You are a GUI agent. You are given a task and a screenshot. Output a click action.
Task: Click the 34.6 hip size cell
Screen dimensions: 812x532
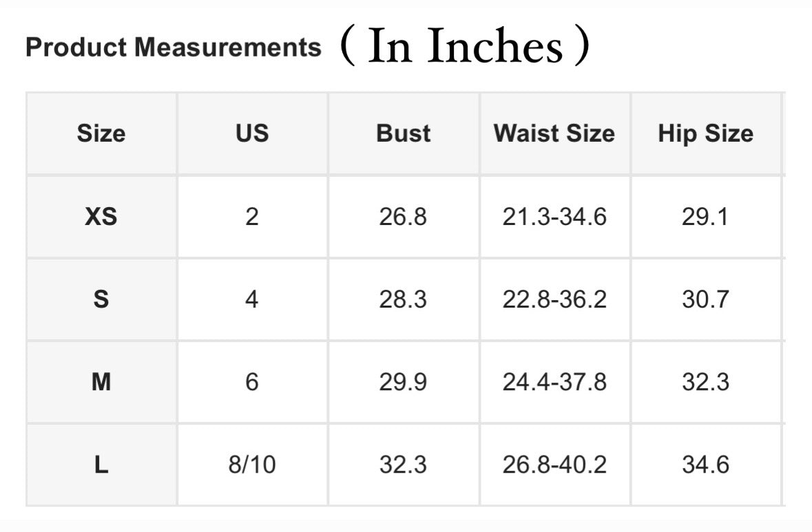(706, 465)
